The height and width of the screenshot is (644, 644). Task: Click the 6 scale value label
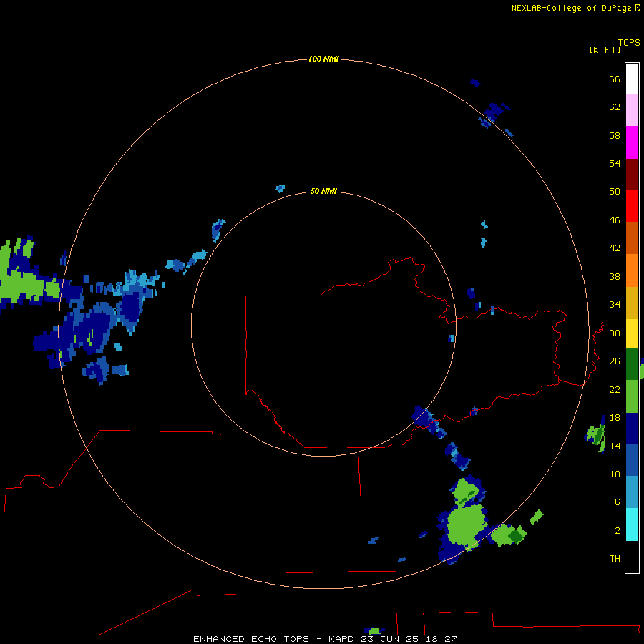pos(618,502)
